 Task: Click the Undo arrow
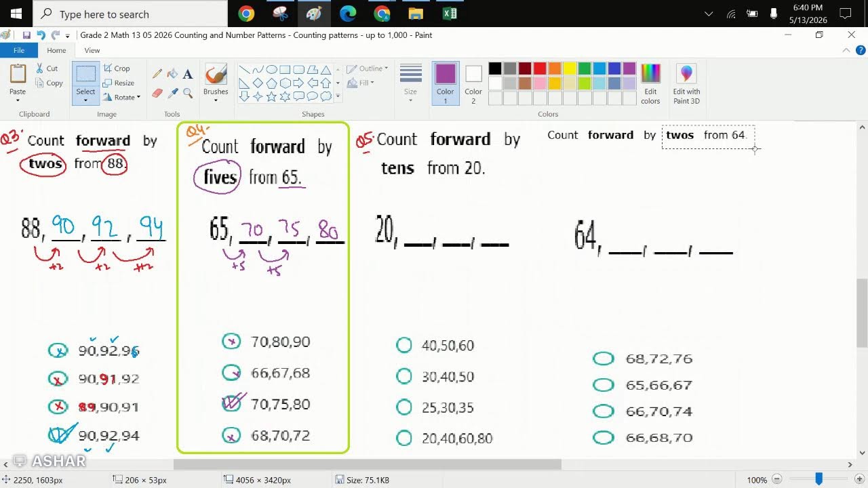coord(41,35)
